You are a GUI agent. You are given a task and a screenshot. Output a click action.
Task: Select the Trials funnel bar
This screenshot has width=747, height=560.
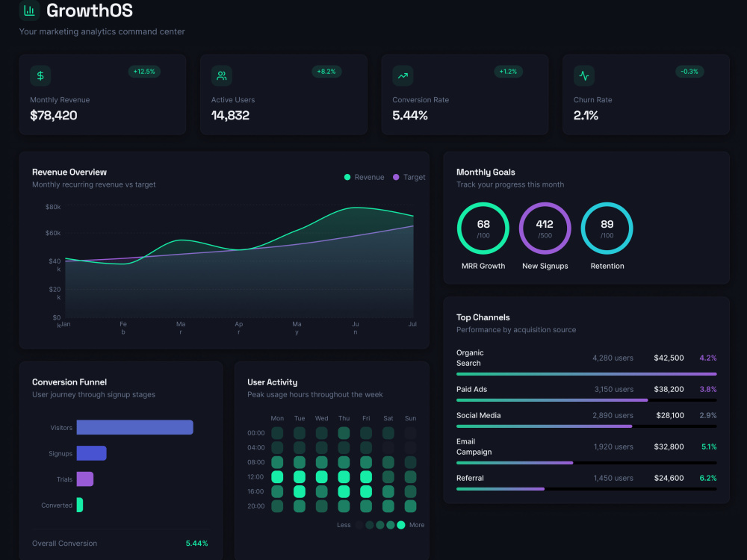pyautogui.click(x=85, y=479)
